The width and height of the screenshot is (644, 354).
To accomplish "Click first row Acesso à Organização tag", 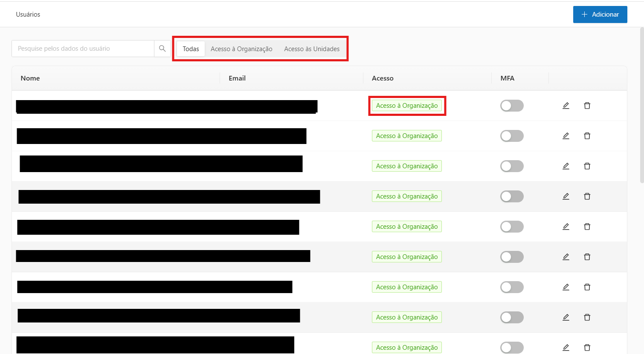I will [407, 106].
